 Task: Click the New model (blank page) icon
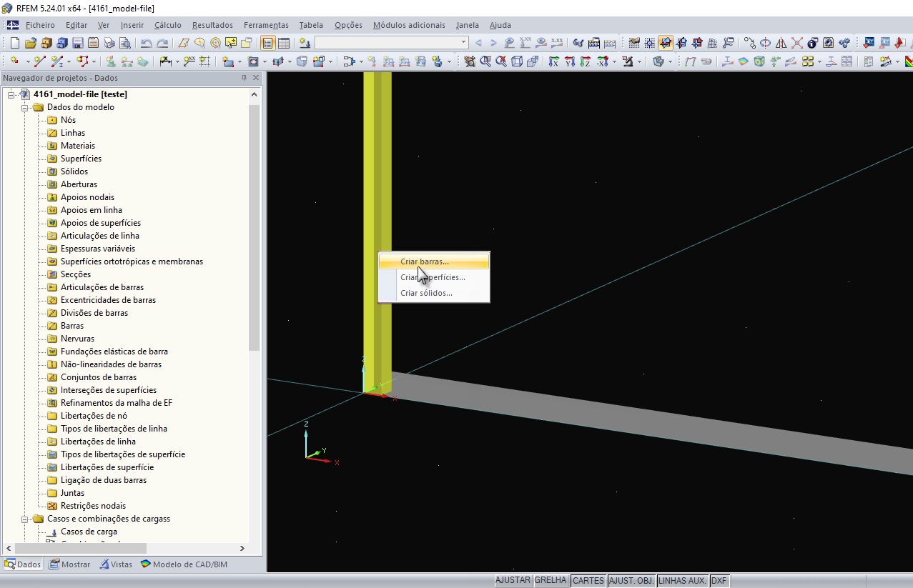[14, 43]
